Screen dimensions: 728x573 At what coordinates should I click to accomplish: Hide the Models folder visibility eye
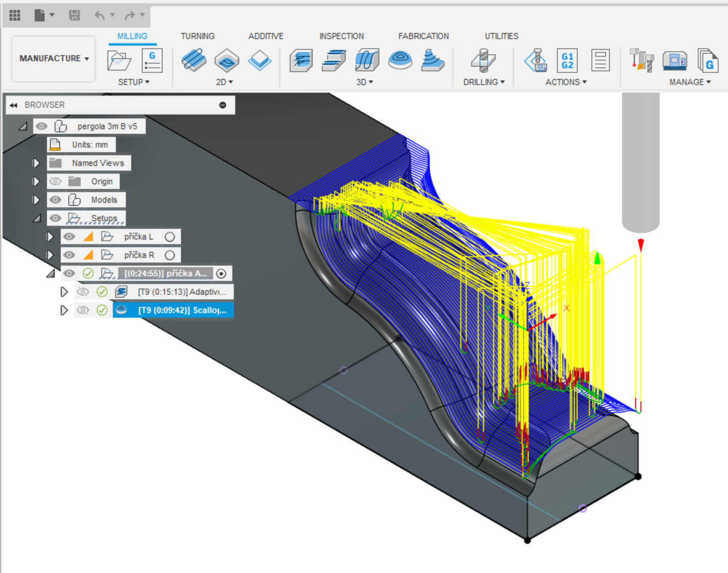pos(56,200)
